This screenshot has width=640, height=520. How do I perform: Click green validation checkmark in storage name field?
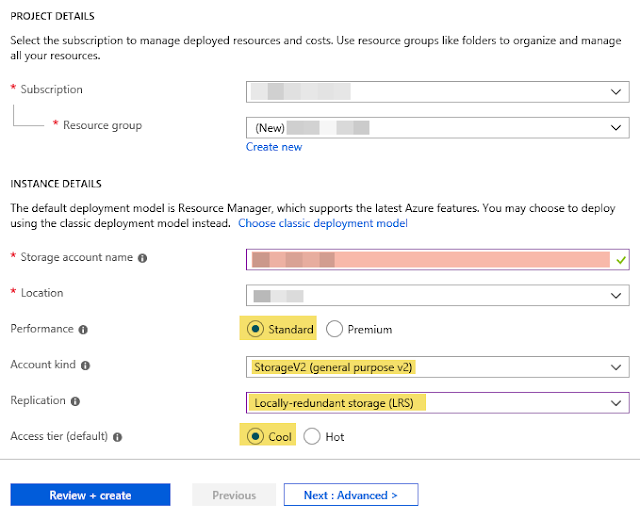[621, 259]
